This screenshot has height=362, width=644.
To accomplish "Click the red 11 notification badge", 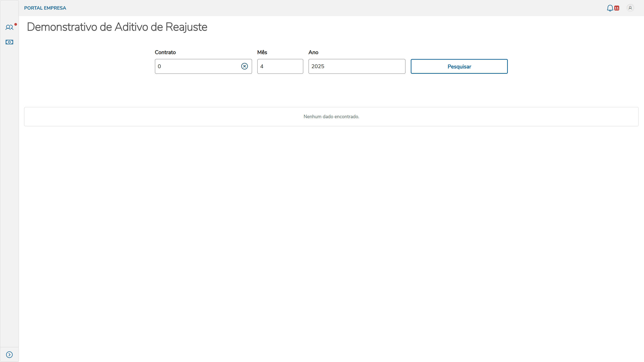I will [617, 8].
